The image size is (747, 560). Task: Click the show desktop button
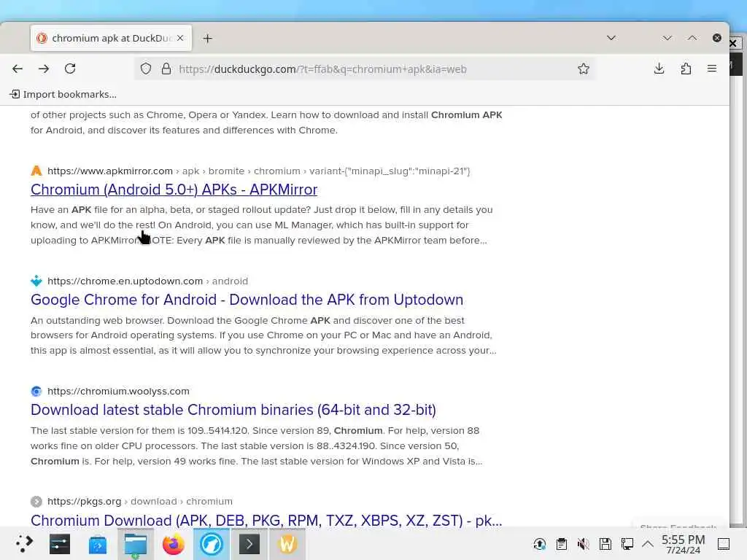tap(724, 544)
